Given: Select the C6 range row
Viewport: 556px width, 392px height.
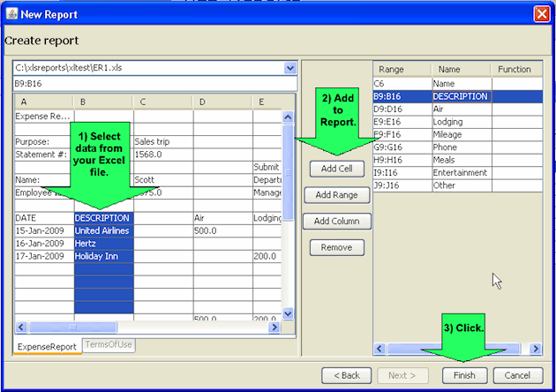Looking at the screenshot, I should point(458,84).
